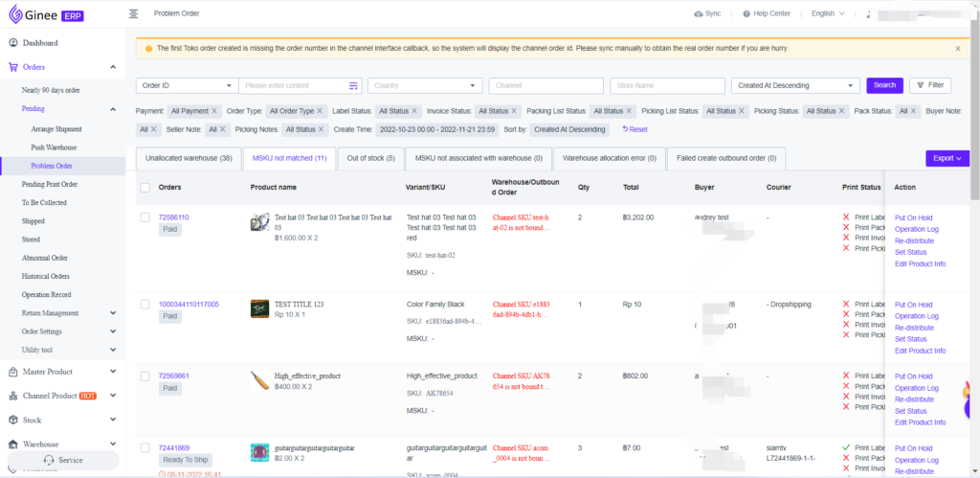
Task: Remove the Invoice Status filter tag
Action: coord(514,111)
